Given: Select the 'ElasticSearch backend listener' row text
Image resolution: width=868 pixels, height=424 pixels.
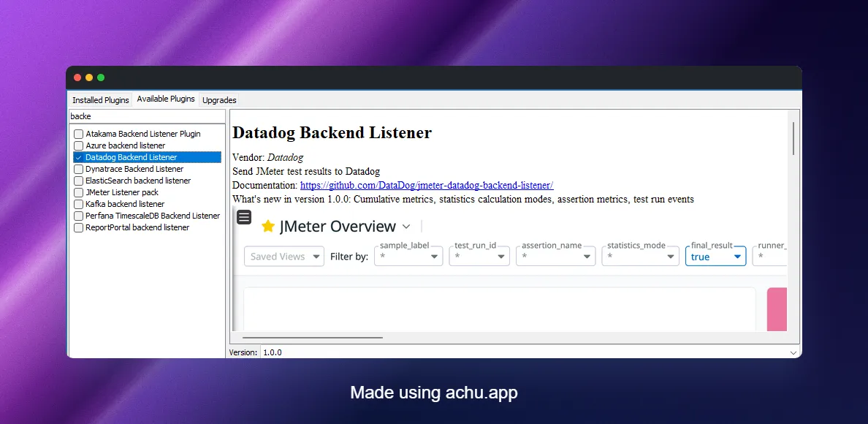Looking at the screenshot, I should click(x=138, y=181).
